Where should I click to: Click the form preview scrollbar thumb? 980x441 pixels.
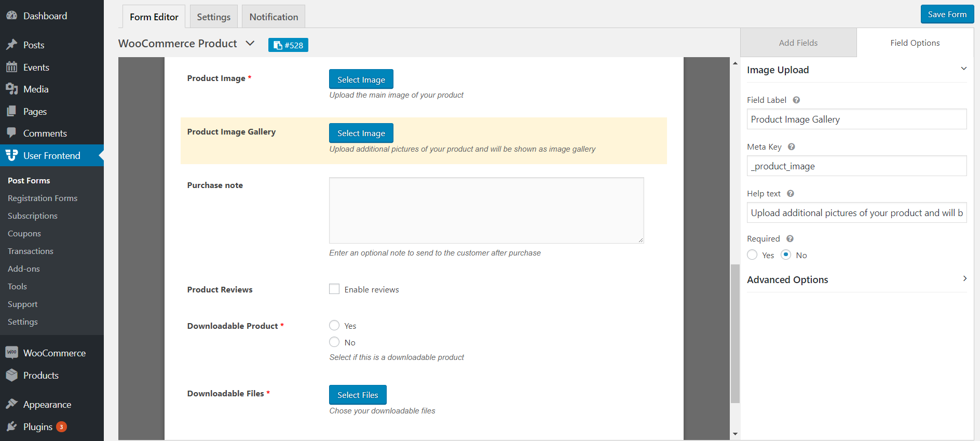coord(735,333)
